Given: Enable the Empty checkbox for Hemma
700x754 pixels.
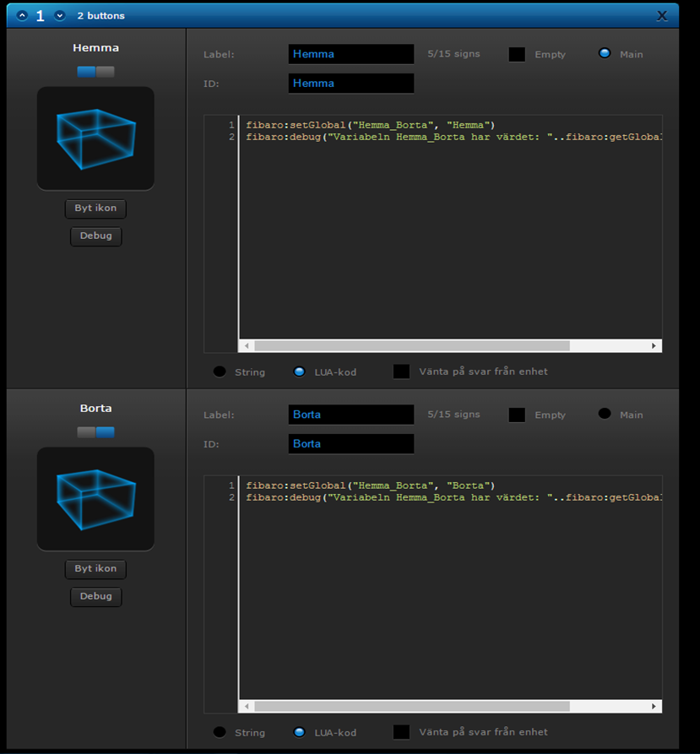Looking at the screenshot, I should (517, 55).
